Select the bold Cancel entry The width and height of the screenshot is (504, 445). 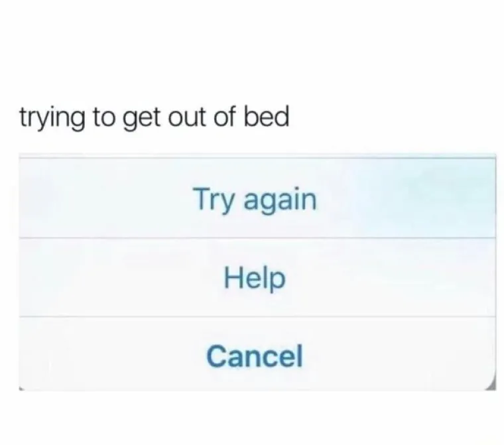pos(255,356)
